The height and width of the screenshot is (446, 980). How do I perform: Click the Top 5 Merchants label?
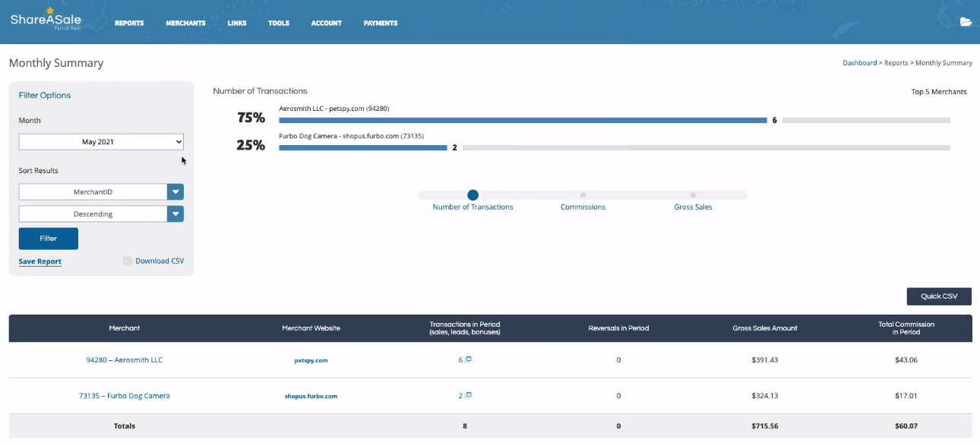coord(939,92)
